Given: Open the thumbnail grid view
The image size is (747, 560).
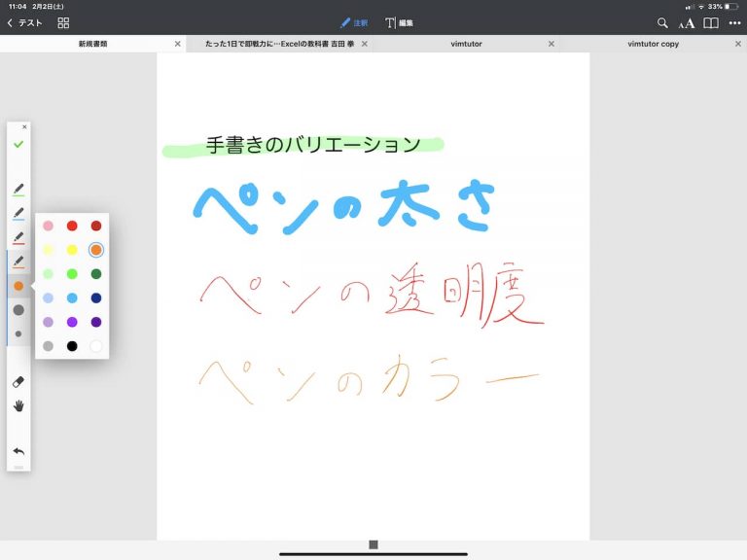Looking at the screenshot, I should [63, 23].
